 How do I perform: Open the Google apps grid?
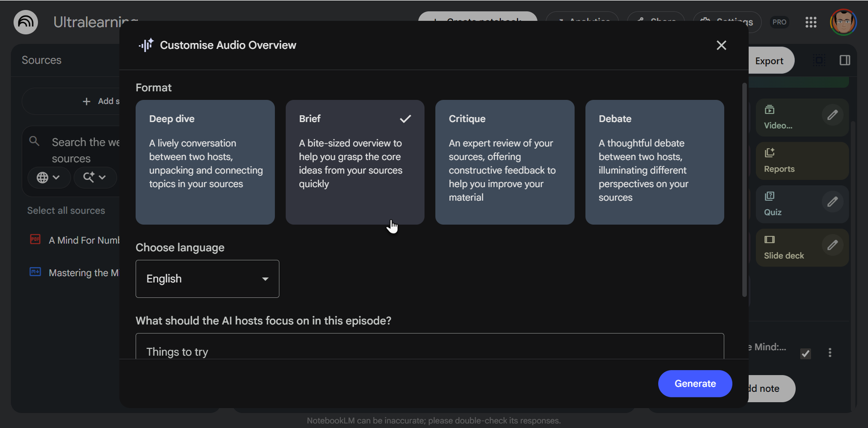click(x=811, y=22)
